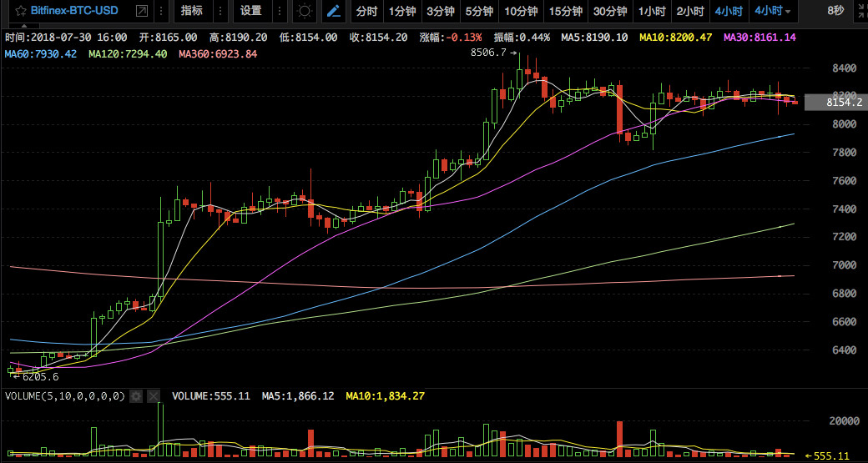This screenshot has width=868, height=463.
Task: Toggle light/dark theme with the sun icon
Action: point(305,11)
